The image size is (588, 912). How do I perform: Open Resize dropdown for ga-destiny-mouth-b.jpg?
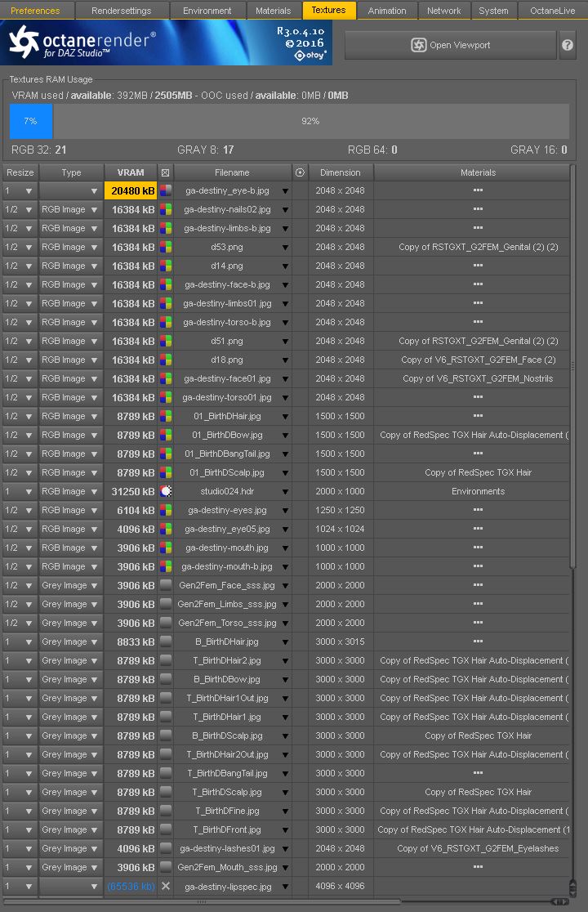[x=19, y=566]
